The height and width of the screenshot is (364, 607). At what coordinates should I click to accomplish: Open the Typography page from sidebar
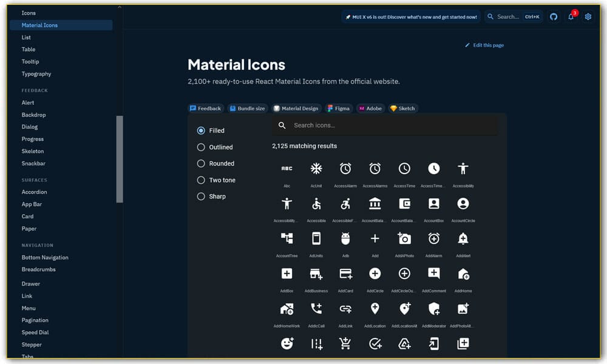click(37, 73)
